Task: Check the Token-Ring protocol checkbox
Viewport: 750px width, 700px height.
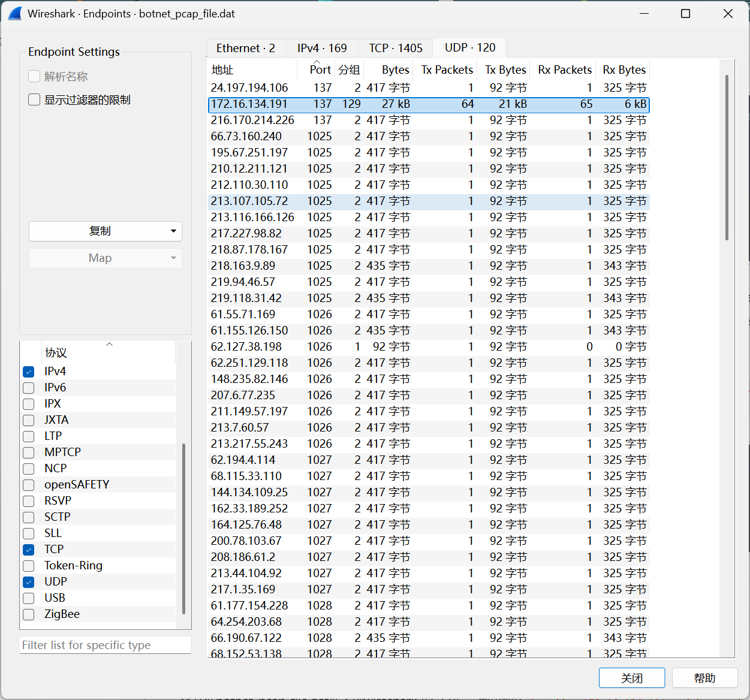Action: 29,566
